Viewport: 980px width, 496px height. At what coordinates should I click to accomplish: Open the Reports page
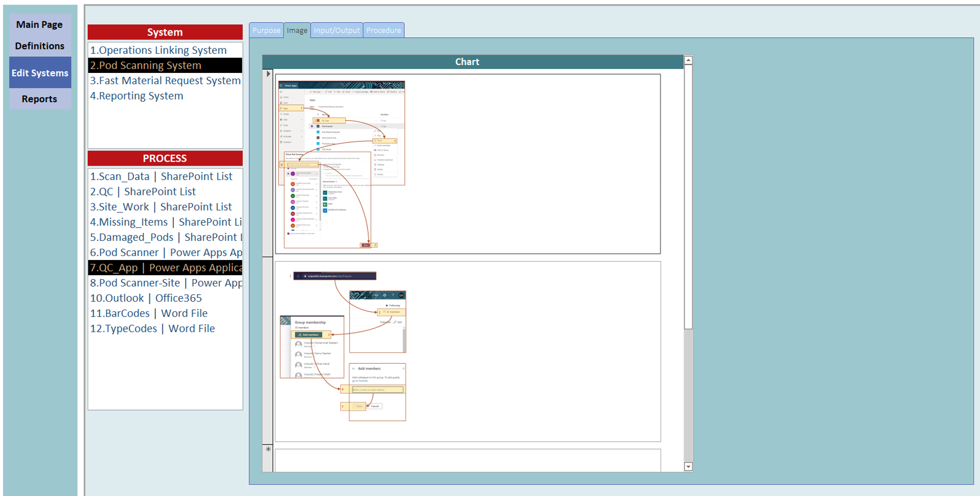pyautogui.click(x=39, y=99)
